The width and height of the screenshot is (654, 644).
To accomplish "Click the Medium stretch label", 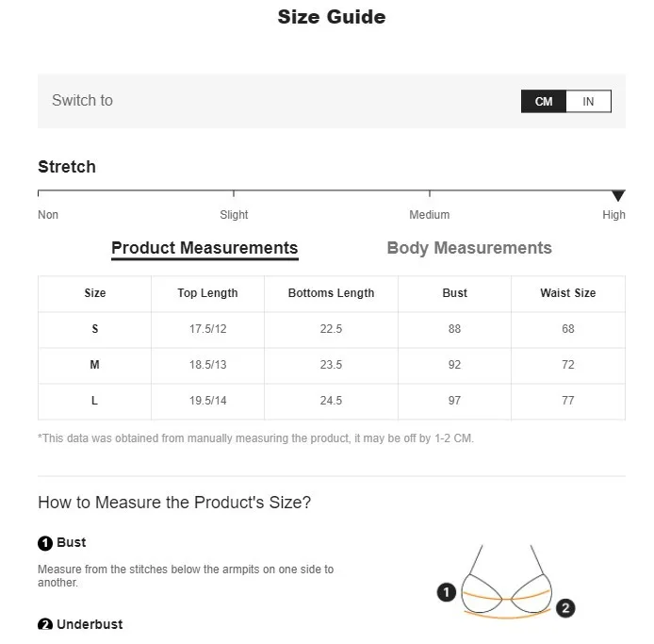I will pyautogui.click(x=429, y=215).
